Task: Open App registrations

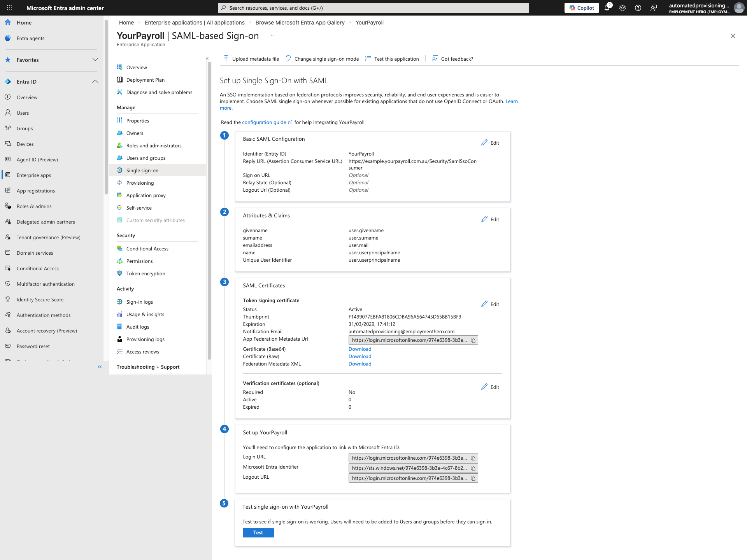Action: coord(35,191)
